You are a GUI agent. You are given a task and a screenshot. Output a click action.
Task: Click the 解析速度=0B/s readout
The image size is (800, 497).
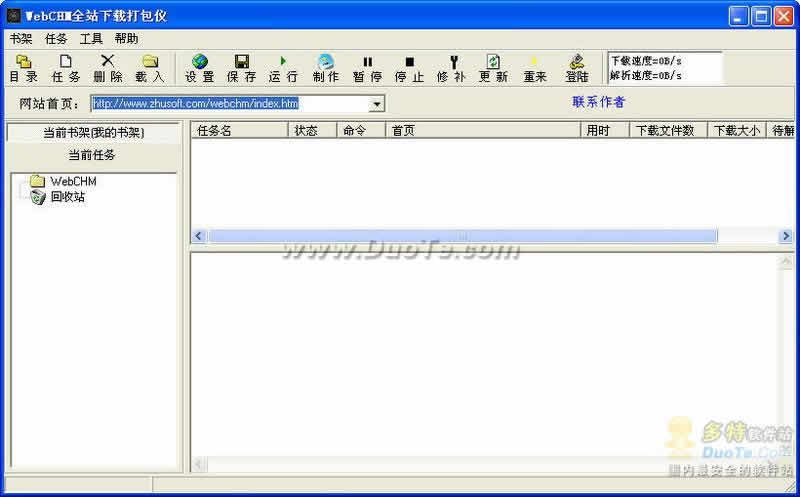(x=646, y=76)
